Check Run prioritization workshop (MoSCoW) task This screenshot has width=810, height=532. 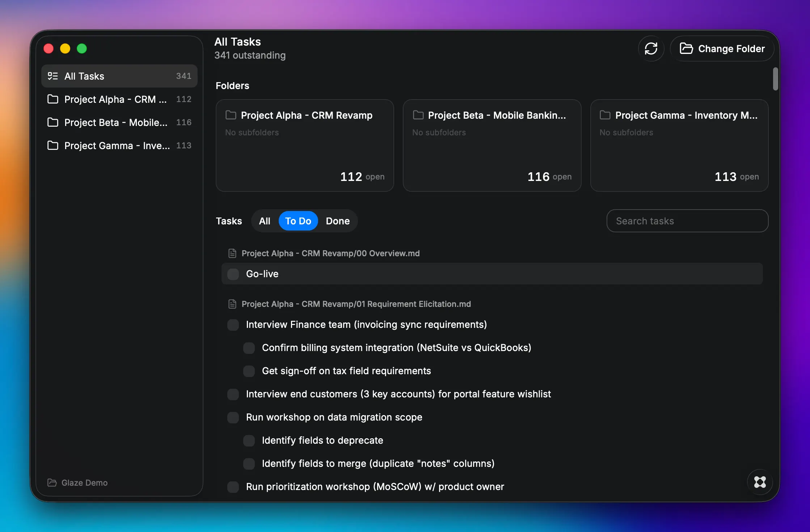click(x=233, y=487)
